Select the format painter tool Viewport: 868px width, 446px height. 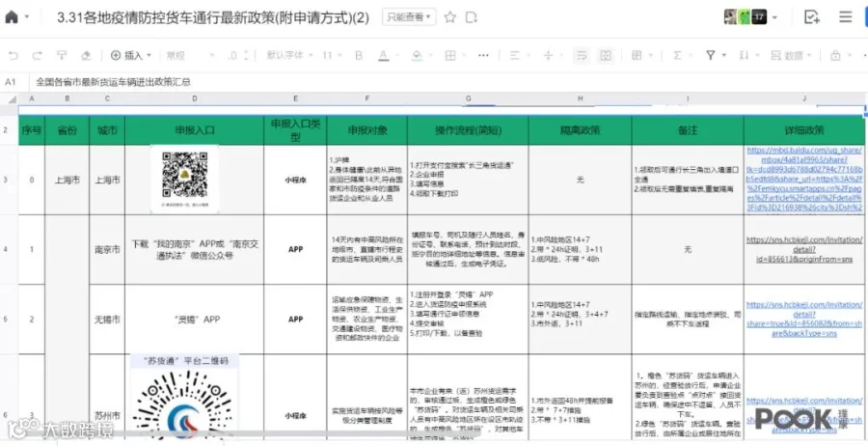62,55
